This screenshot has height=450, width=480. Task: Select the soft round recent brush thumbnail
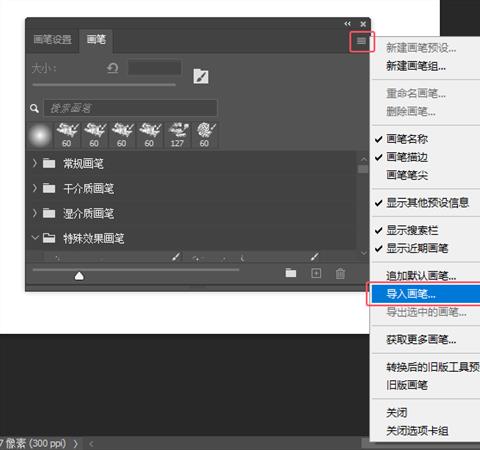[x=40, y=135]
